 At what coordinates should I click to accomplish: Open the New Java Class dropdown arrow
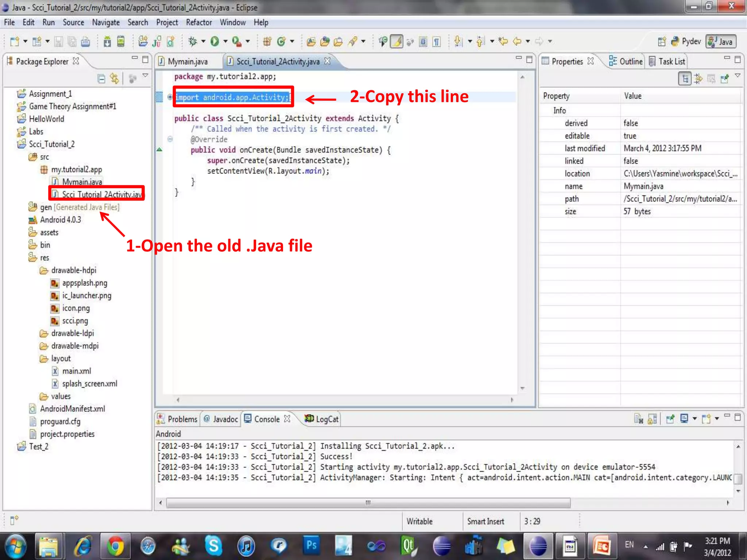coord(292,42)
